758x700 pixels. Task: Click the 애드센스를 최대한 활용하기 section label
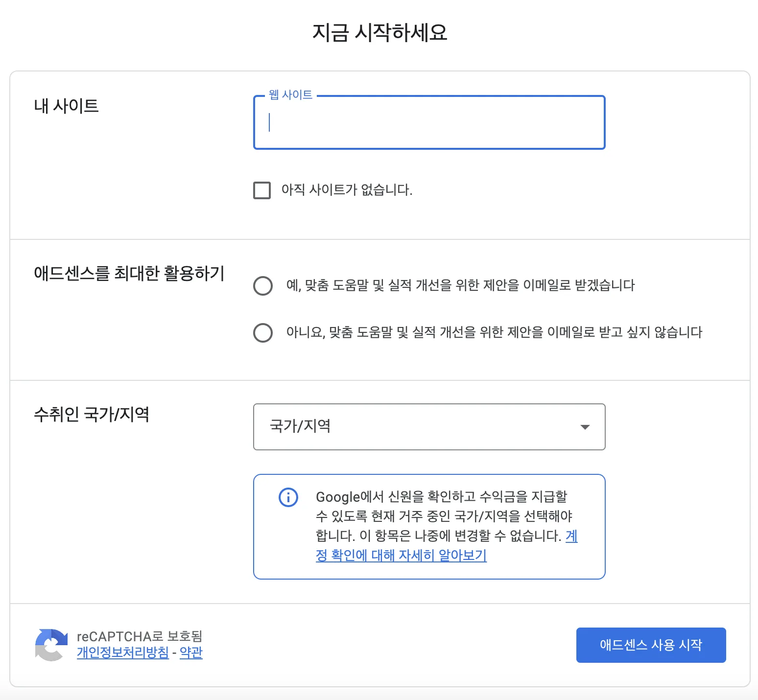129,273
